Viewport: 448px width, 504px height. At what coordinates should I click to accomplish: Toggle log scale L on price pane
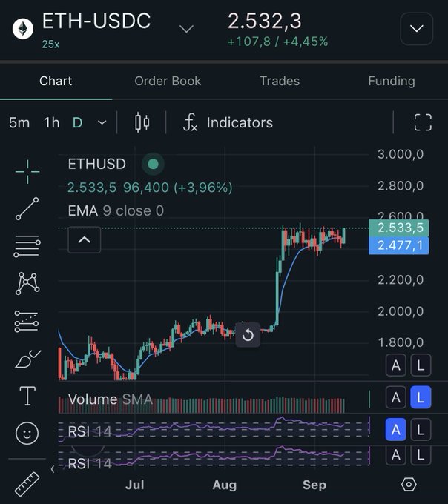coord(421,365)
